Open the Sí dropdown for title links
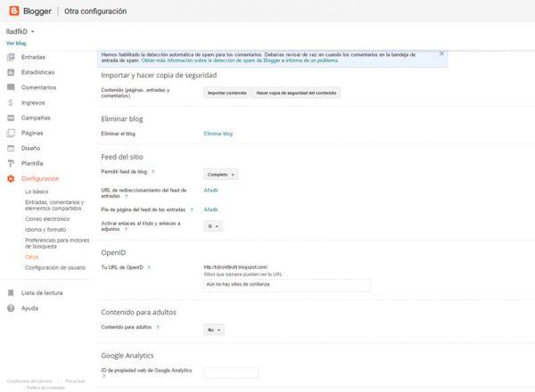Viewport: 535px width, 392px height. point(213,226)
